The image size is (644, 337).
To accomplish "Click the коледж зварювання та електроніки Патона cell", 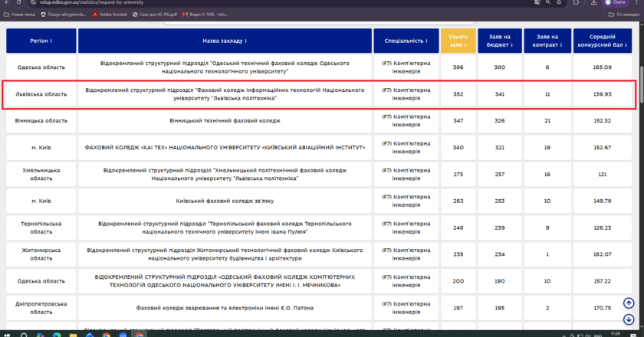I will point(225,308).
